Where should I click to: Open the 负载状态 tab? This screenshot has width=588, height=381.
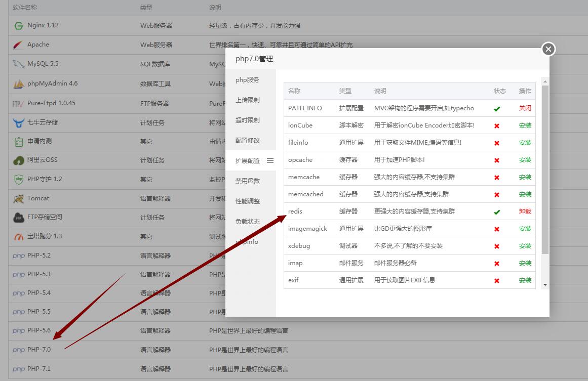251,222
